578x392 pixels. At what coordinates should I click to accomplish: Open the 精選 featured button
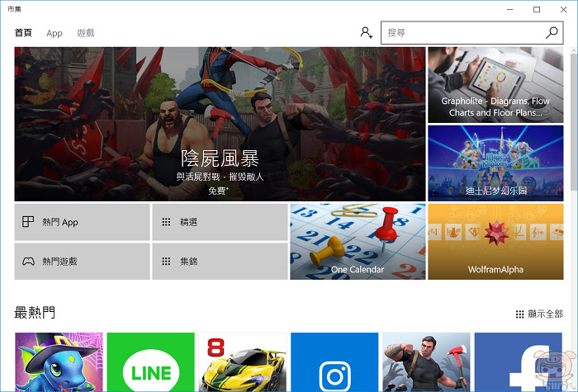220,222
